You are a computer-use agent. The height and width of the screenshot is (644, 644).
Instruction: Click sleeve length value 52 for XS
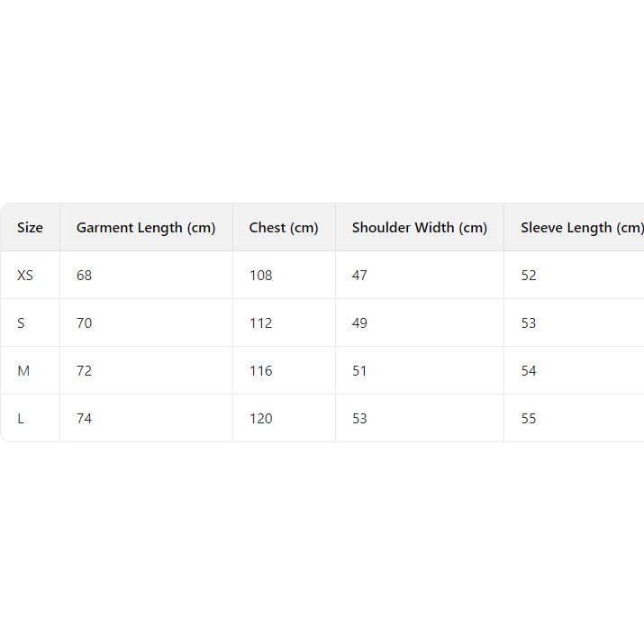[x=529, y=276]
